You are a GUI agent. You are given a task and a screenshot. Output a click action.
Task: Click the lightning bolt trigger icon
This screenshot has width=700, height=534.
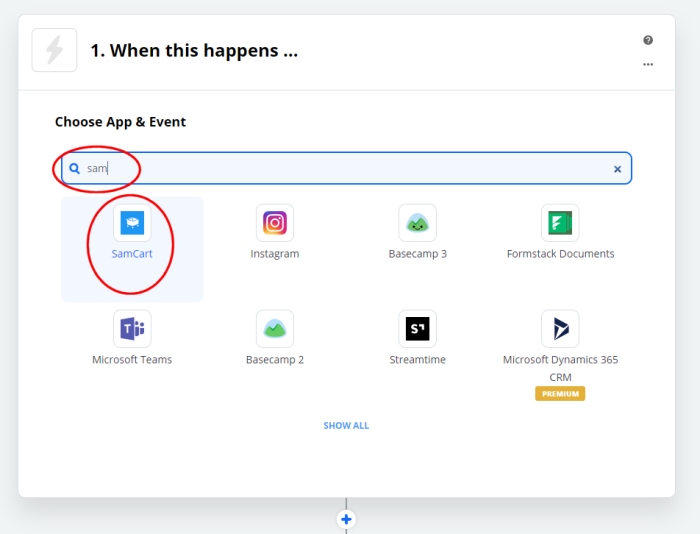tap(54, 50)
